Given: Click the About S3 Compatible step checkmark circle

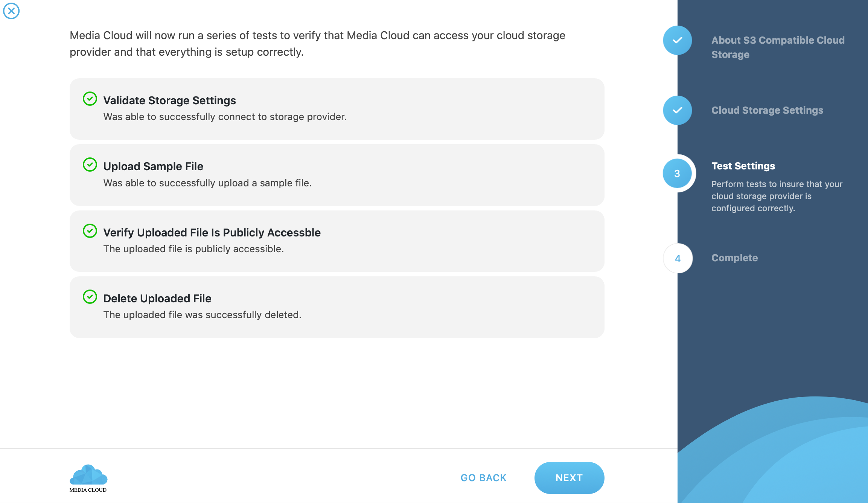Looking at the screenshot, I should (x=677, y=40).
